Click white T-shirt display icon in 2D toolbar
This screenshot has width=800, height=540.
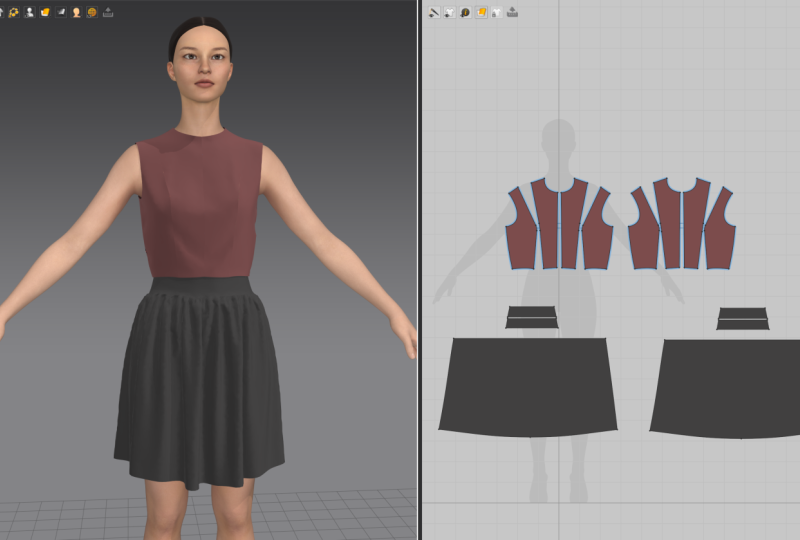coord(449,12)
